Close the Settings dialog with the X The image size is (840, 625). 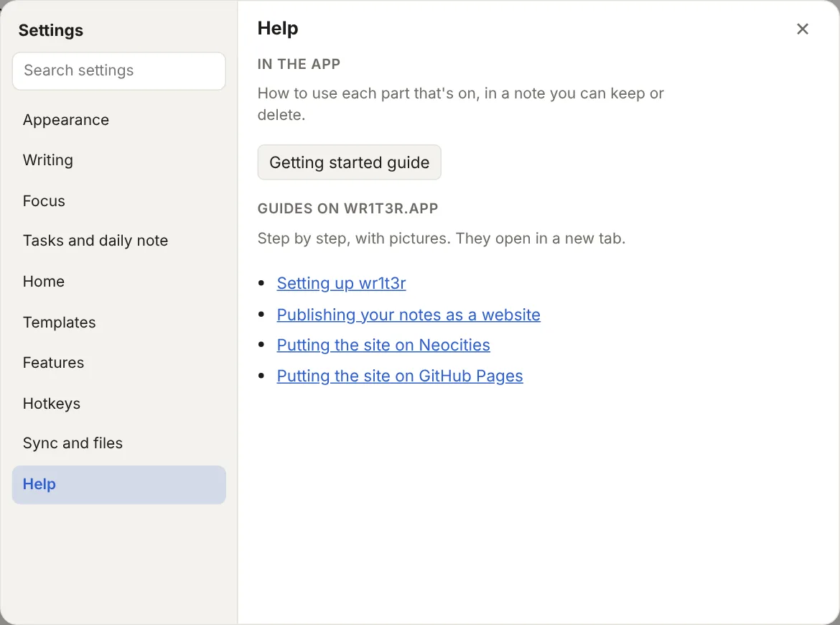click(x=802, y=29)
